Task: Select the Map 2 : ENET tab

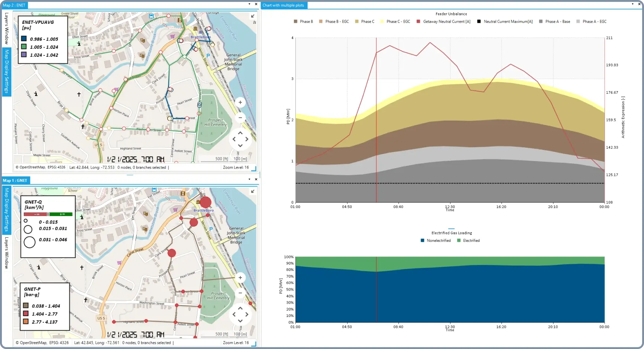Action: 14,5
